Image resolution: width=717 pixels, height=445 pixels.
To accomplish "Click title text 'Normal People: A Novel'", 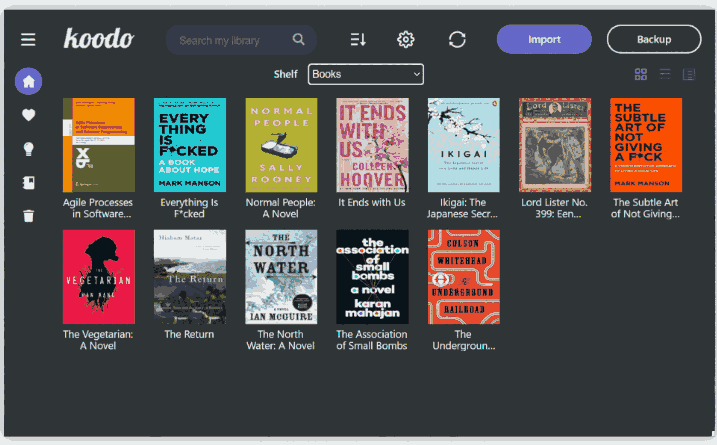I will click(281, 208).
